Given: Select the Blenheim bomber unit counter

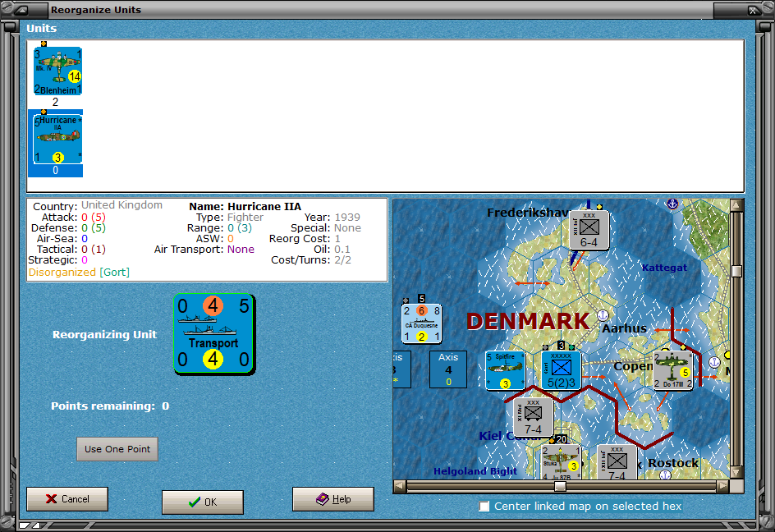Looking at the screenshot, I should [57, 71].
